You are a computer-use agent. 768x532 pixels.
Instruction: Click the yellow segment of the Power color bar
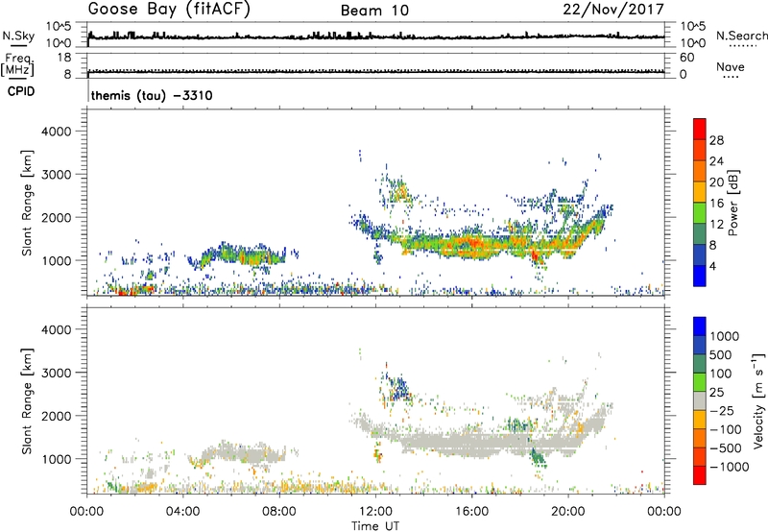(700, 192)
